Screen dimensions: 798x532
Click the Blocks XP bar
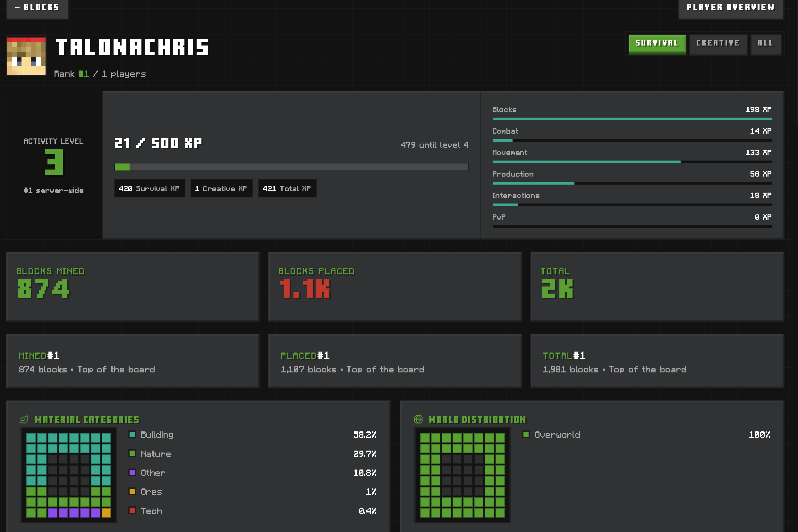(x=632, y=119)
